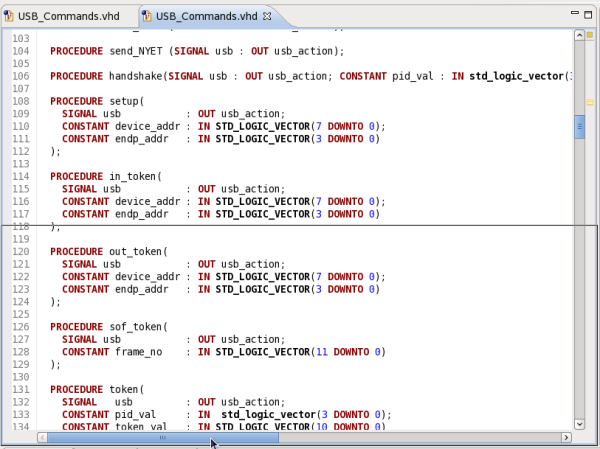The width and height of the screenshot is (600, 449).
Task: Click procedure name send_NYET
Action: 136,51
